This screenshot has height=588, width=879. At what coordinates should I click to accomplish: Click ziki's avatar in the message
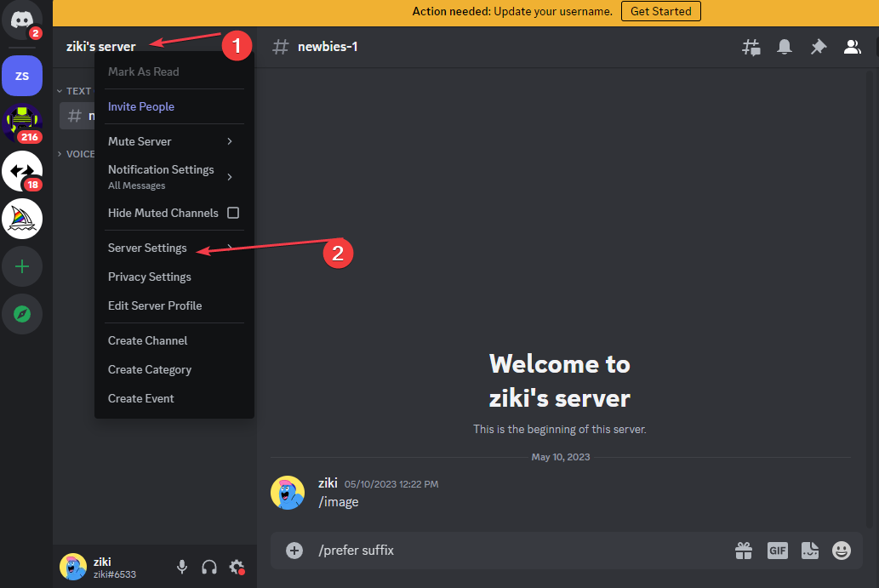[x=288, y=493]
